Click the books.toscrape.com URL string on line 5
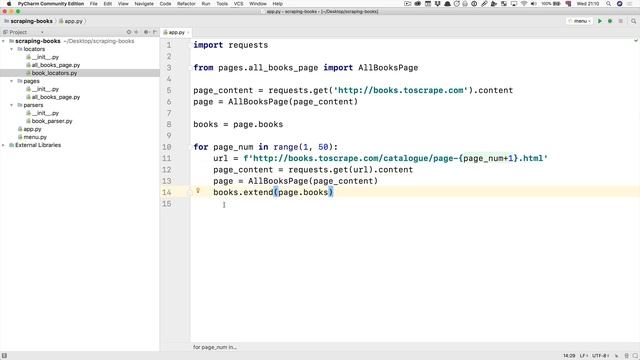The width and height of the screenshot is (640, 360). [x=401, y=90]
